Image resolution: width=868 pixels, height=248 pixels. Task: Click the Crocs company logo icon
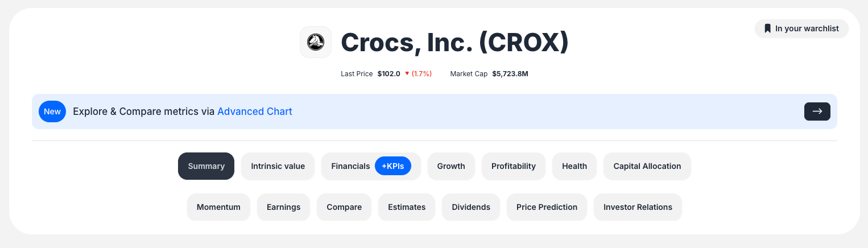tap(316, 42)
